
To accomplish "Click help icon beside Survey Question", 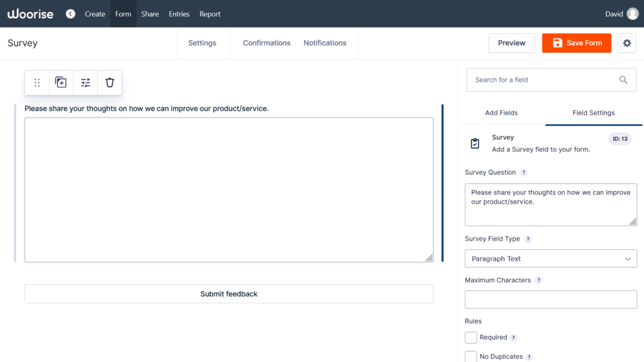I will pyautogui.click(x=524, y=173).
